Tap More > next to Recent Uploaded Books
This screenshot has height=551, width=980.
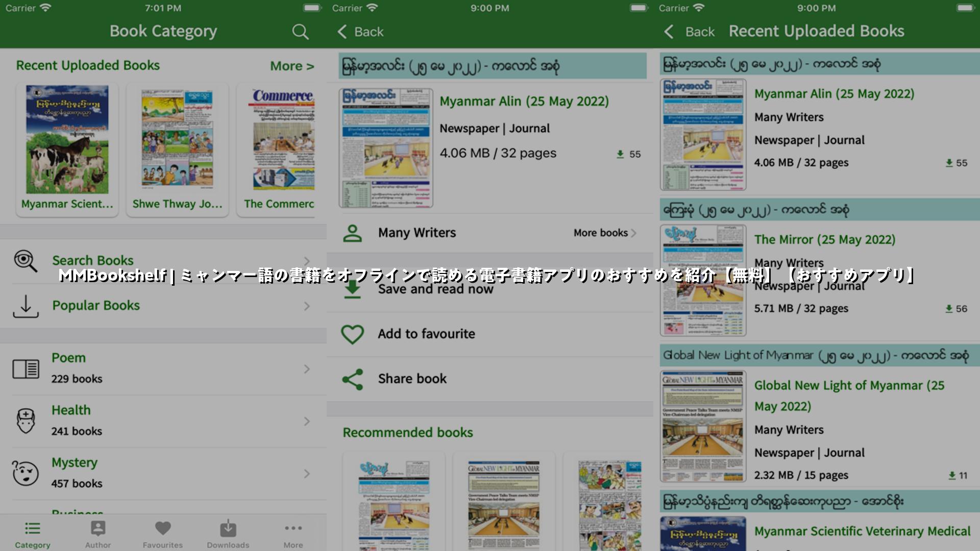(x=292, y=66)
